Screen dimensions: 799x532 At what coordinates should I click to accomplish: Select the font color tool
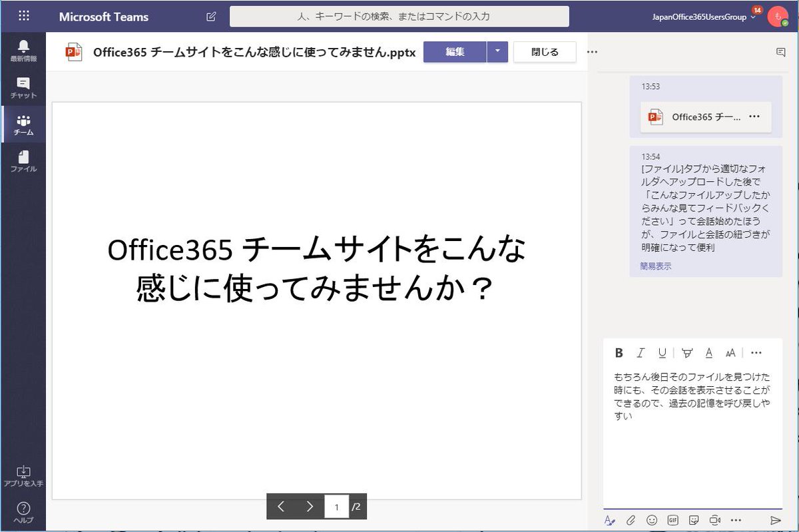click(x=709, y=353)
